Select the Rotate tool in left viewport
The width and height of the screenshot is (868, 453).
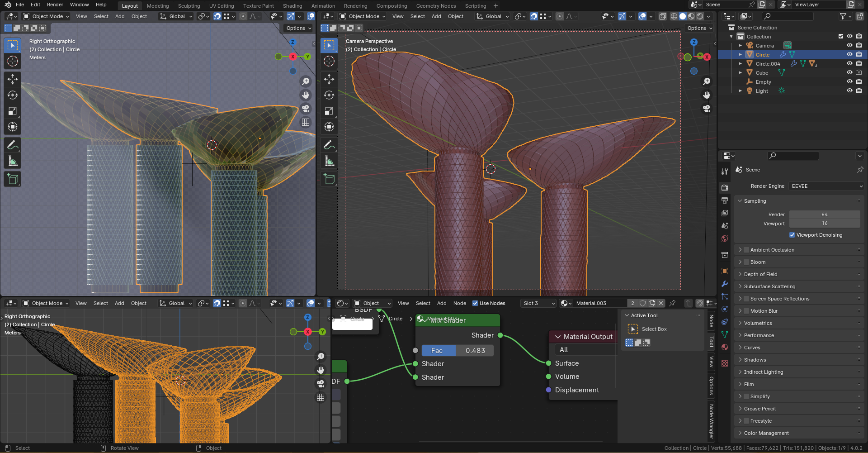click(13, 95)
